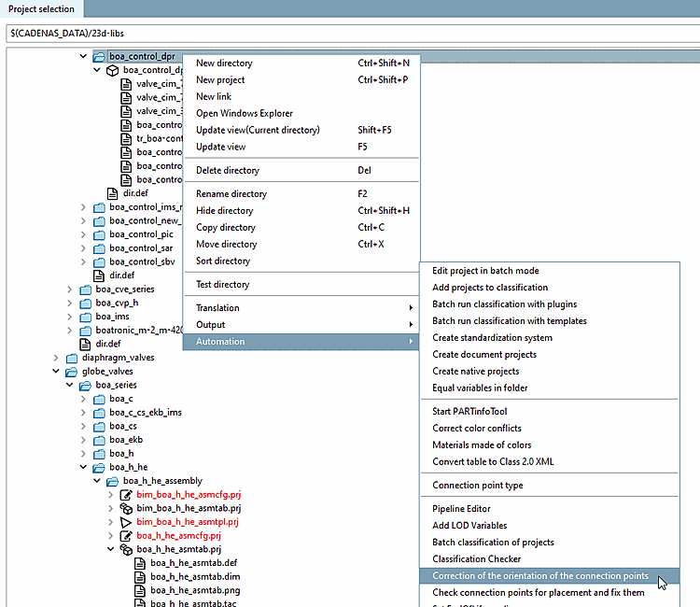Select New directory from context menu

224,64
